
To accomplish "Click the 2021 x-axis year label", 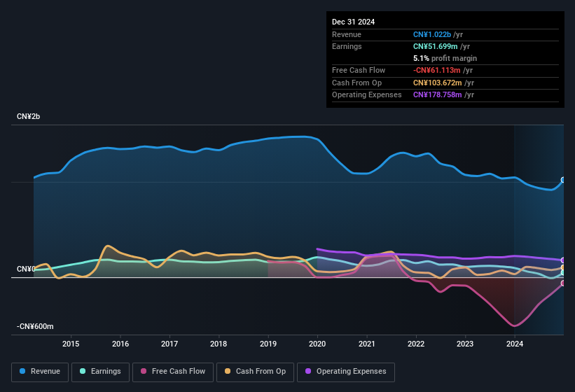I will click(x=367, y=344).
